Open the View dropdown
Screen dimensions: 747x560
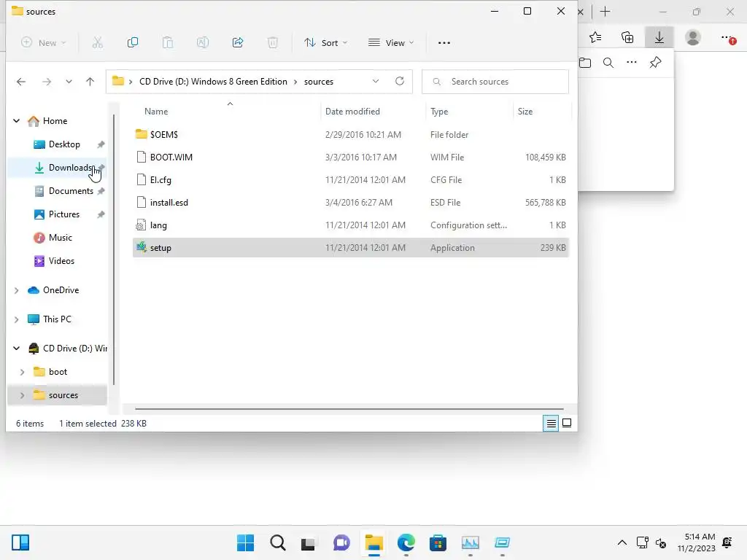click(x=391, y=43)
